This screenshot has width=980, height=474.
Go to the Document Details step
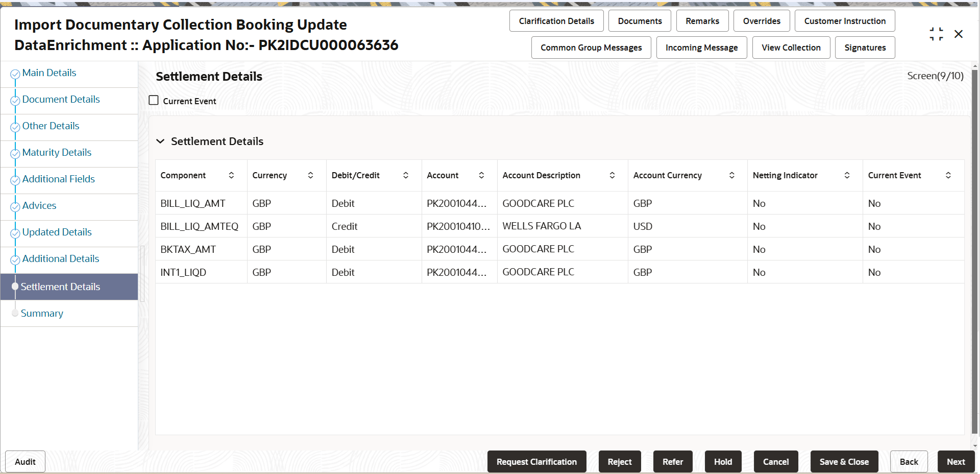pyautogui.click(x=61, y=99)
